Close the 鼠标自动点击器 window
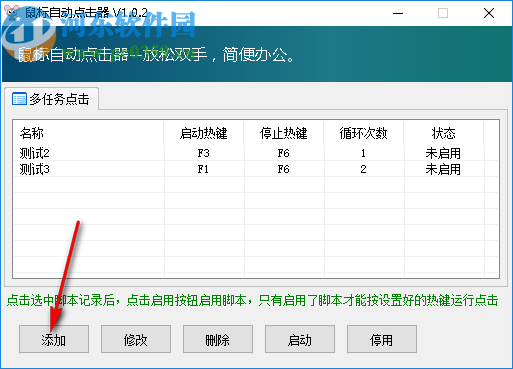This screenshot has height=369, width=513. [489, 13]
